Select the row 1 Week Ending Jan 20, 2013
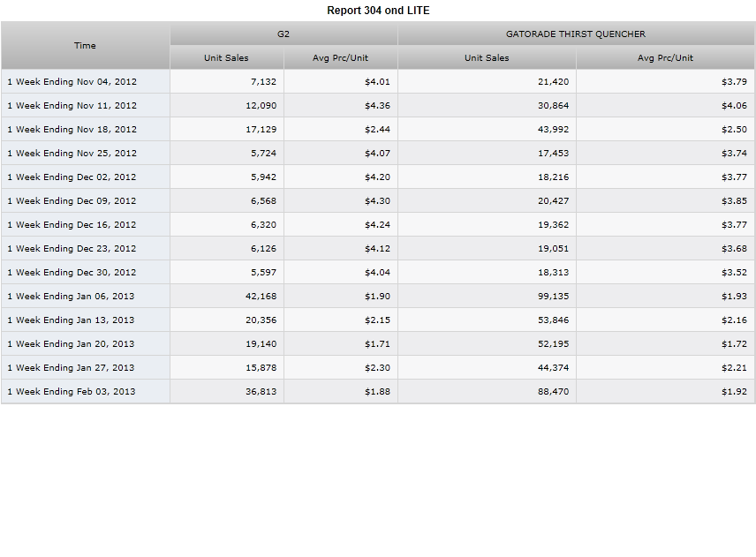 point(378,343)
